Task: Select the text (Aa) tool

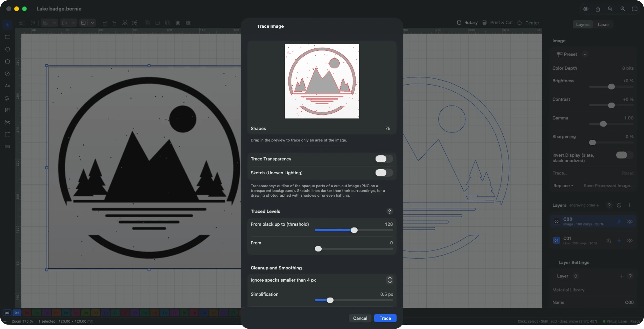Action: 7,86
